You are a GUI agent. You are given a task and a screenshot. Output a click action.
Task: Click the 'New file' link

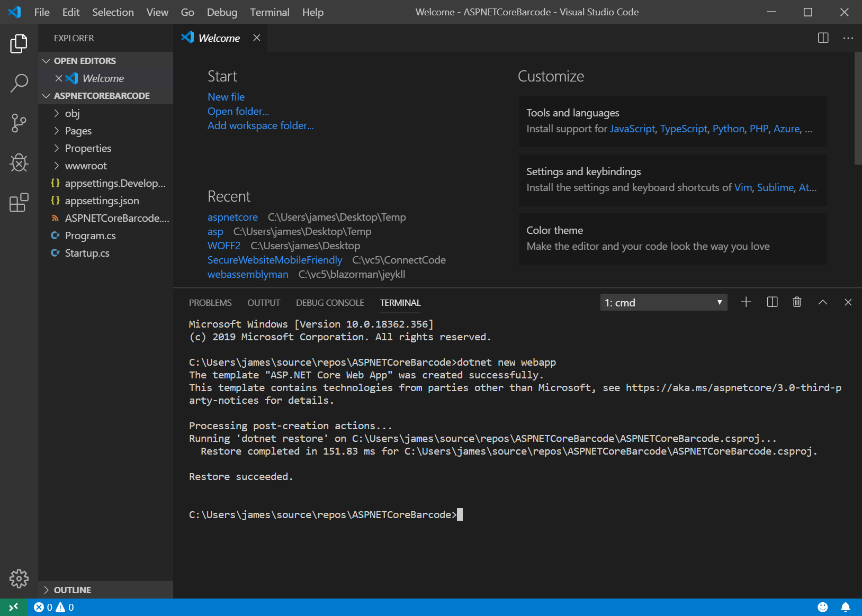pos(226,97)
